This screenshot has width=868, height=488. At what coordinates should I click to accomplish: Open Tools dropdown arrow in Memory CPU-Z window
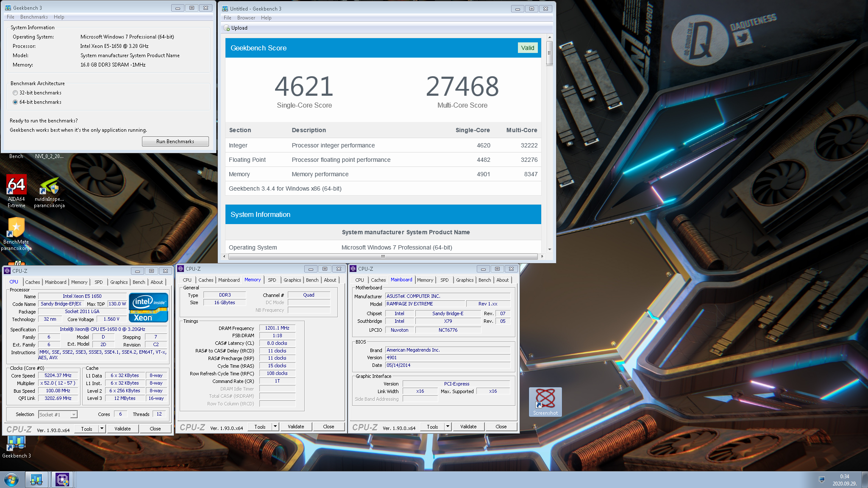pyautogui.click(x=275, y=427)
